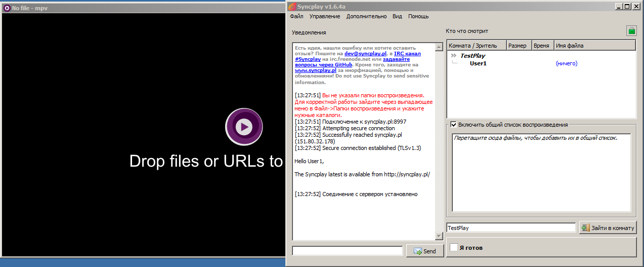The width and height of the screenshot is (644, 267).
Task: Open the Вид menu
Action: [397, 16]
